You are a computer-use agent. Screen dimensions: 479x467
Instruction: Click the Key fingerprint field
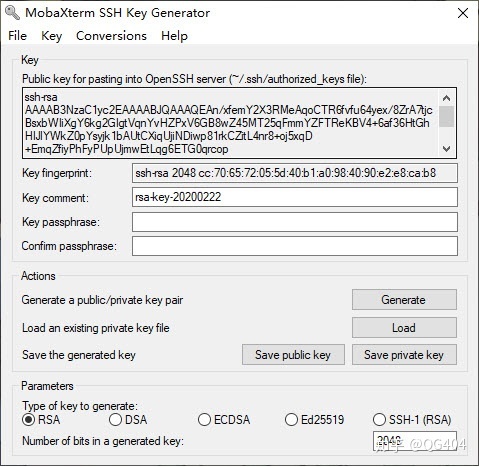pos(295,173)
